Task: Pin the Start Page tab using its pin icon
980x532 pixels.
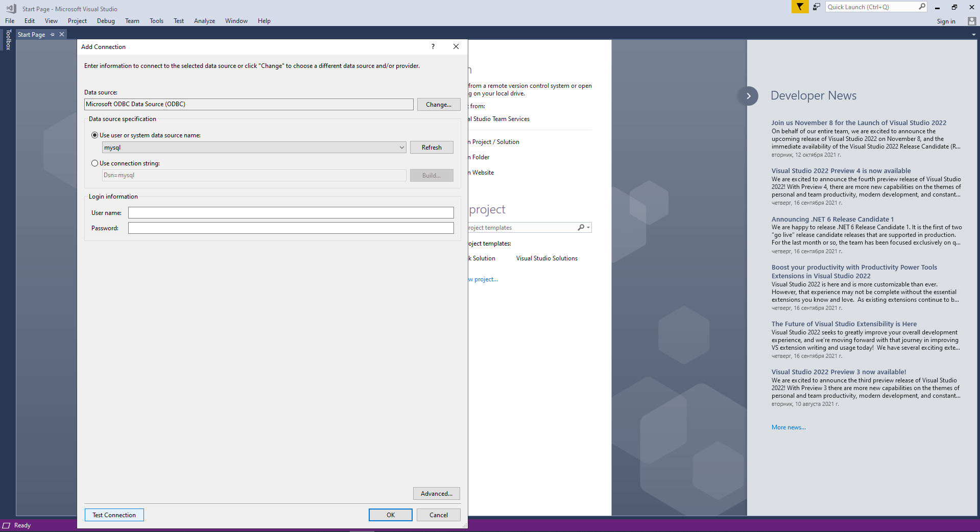Action: pos(52,34)
